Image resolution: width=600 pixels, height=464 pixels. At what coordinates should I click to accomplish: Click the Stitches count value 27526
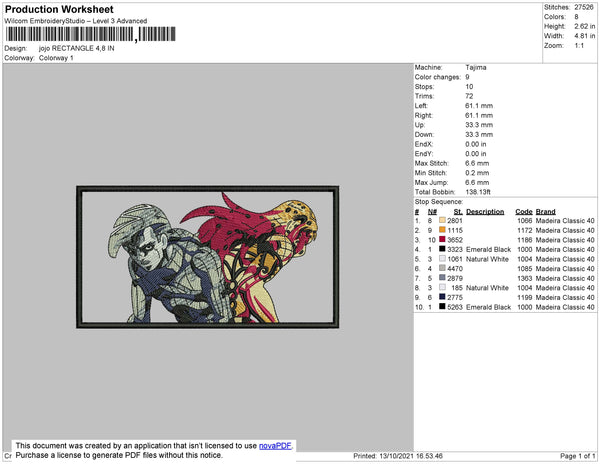click(x=584, y=7)
